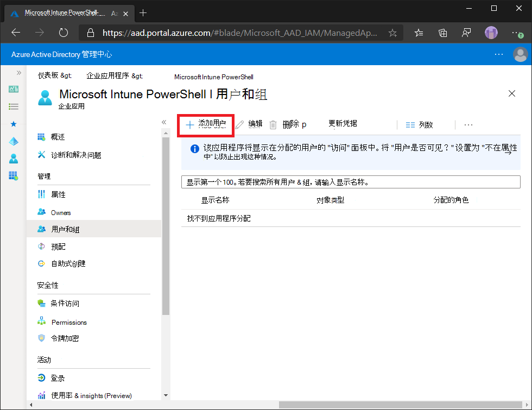The height and width of the screenshot is (410, 532).
Task: Select the 用户和组 menu item
Action: point(93,229)
